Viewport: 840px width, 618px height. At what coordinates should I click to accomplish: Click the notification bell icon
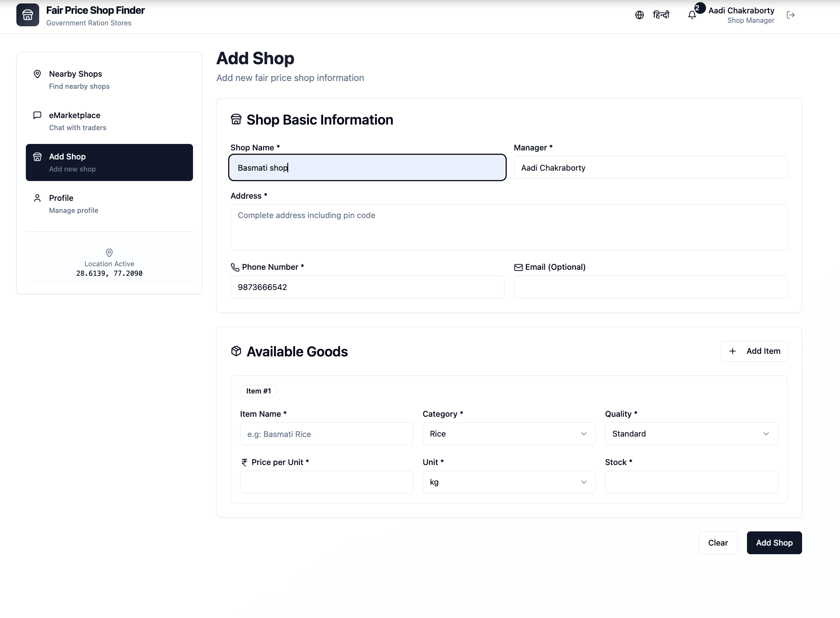(x=692, y=15)
